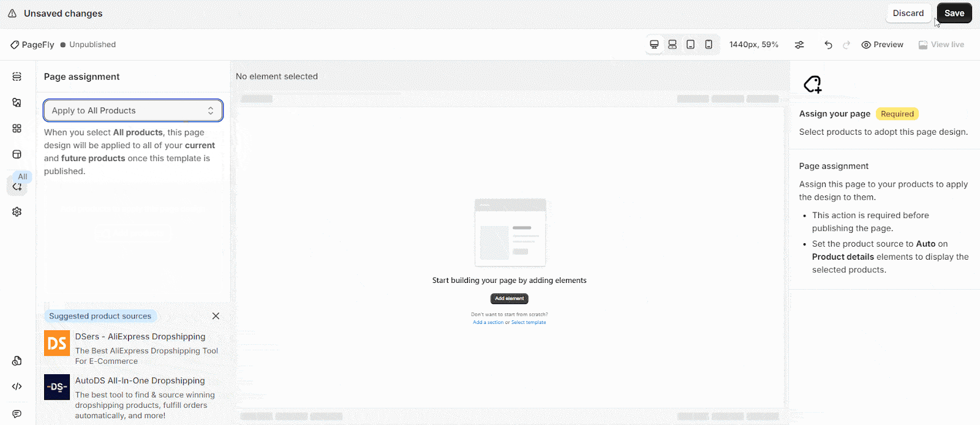Viewport: 980px width, 425px height.
Task: Click the Add a section link
Action: (x=488, y=322)
